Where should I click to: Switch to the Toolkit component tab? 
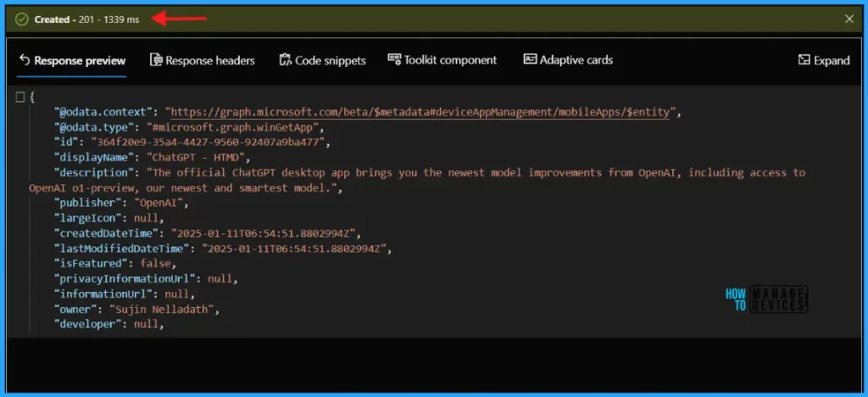coord(442,59)
